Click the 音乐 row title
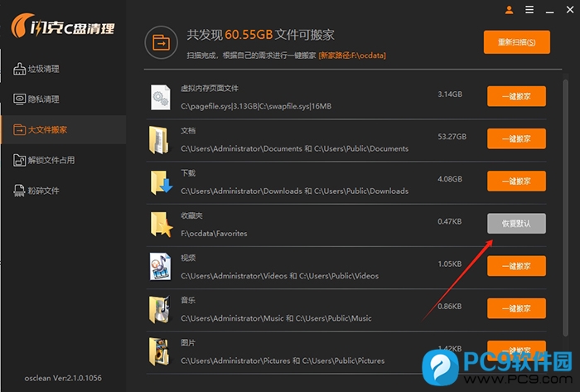Image resolution: width=580 pixels, height=392 pixels. [x=188, y=300]
